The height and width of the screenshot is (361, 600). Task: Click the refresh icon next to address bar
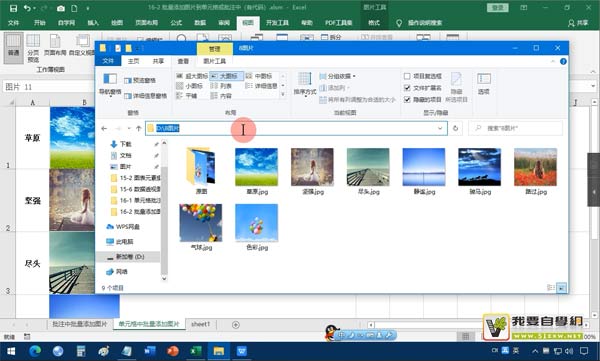455,129
